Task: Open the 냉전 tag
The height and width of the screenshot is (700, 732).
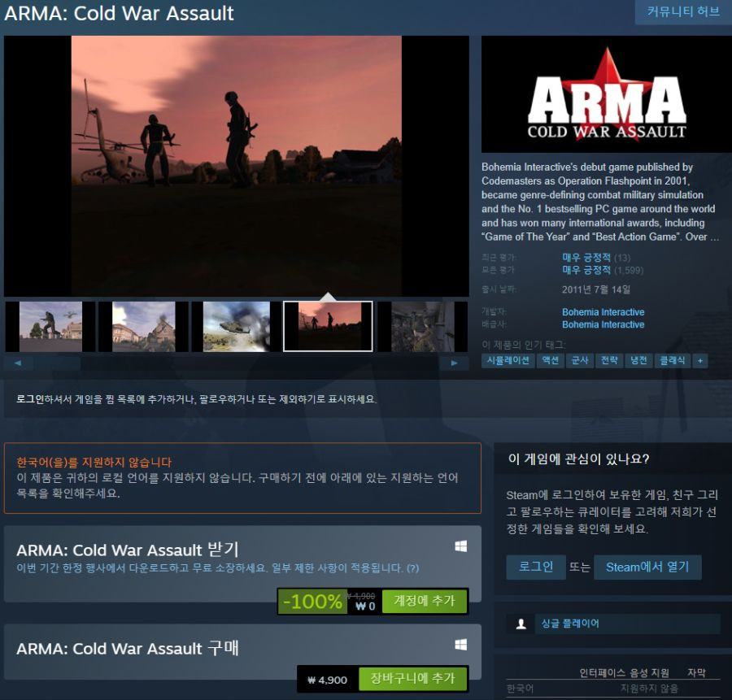Action: point(638,360)
